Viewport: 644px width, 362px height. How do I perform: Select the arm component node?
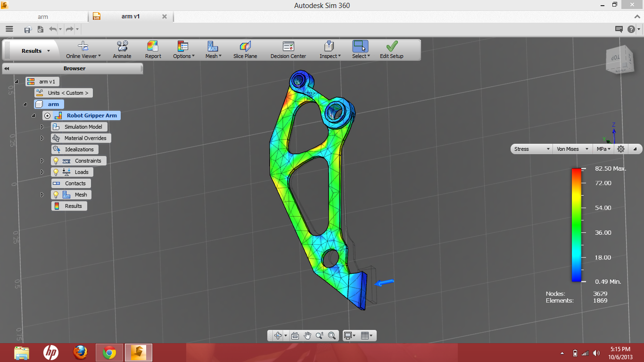click(x=49, y=104)
